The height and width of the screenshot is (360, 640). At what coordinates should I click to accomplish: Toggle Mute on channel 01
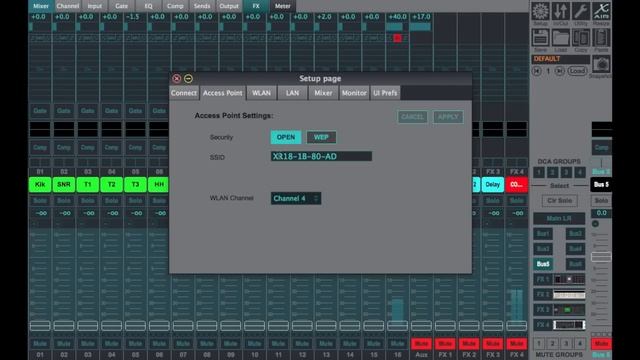40,344
